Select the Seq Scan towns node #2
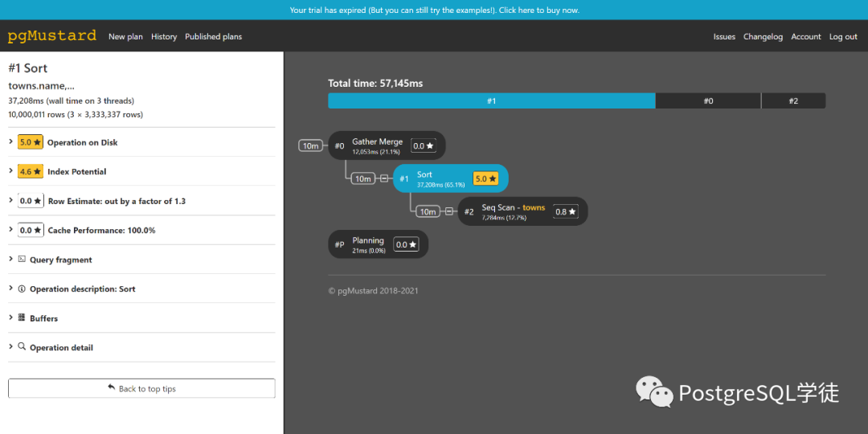 coord(522,211)
